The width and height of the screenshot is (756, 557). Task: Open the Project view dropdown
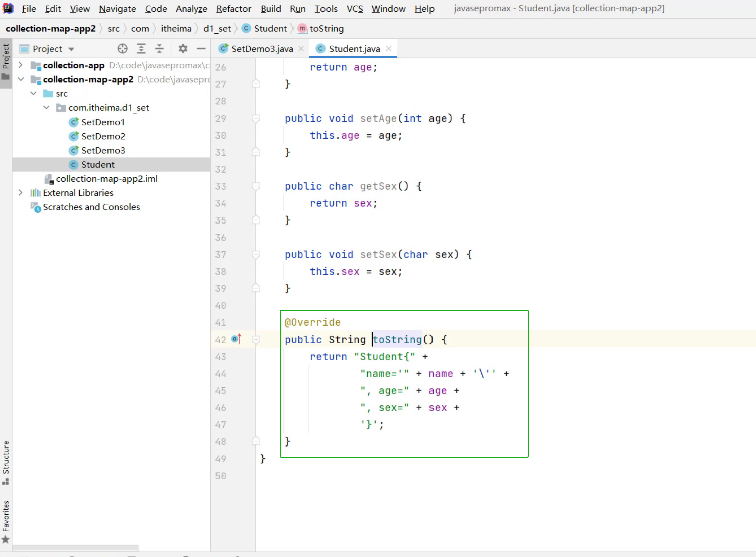tap(71, 49)
